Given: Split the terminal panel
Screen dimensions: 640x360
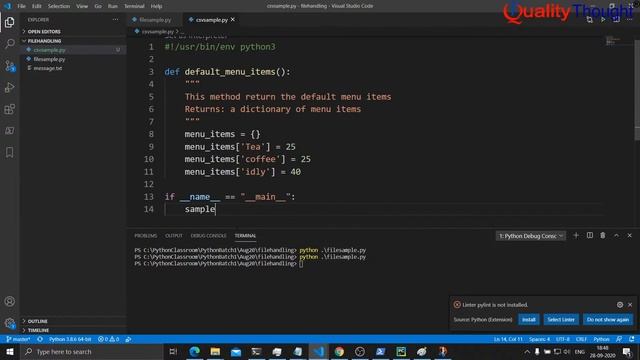Looking at the screenshot, I should (x=589, y=236).
